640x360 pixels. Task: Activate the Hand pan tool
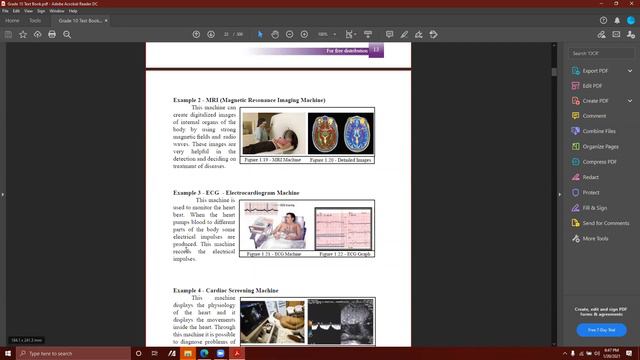tap(275, 35)
